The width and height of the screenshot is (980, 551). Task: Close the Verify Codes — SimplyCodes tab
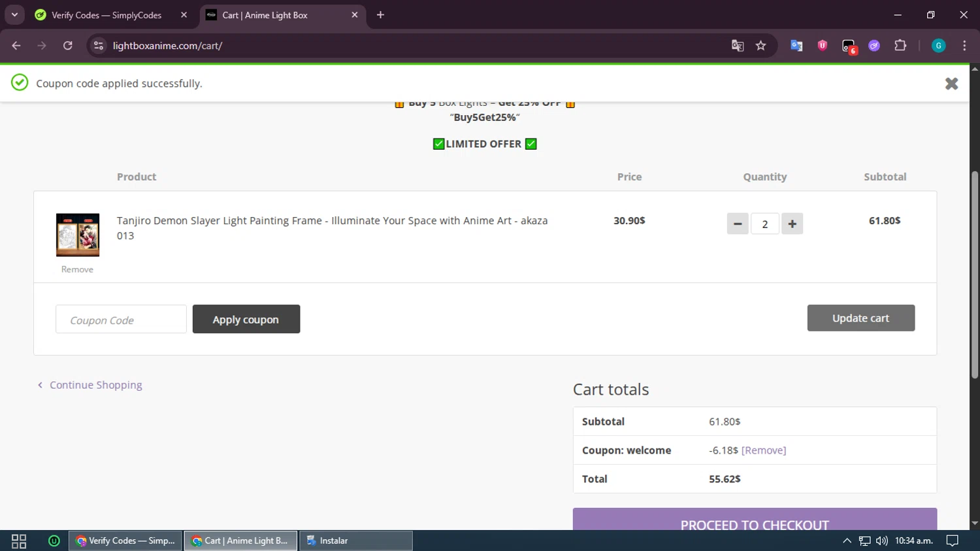[x=184, y=15]
